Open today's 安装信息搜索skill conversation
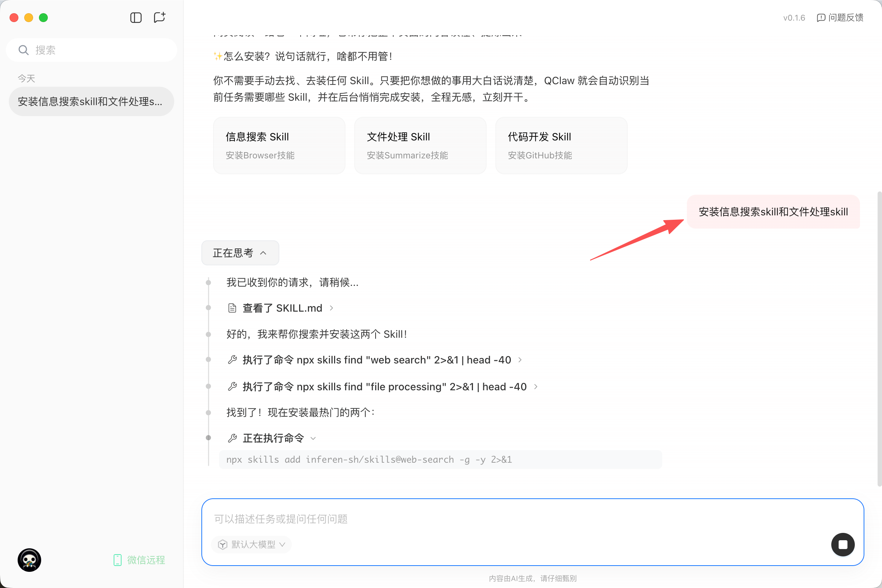The image size is (882, 588). 91,102
